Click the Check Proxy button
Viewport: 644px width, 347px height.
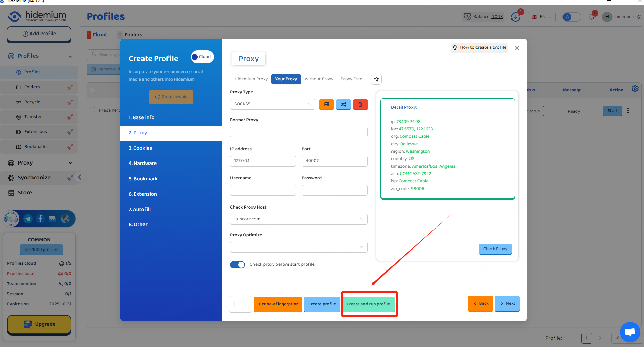pos(495,249)
